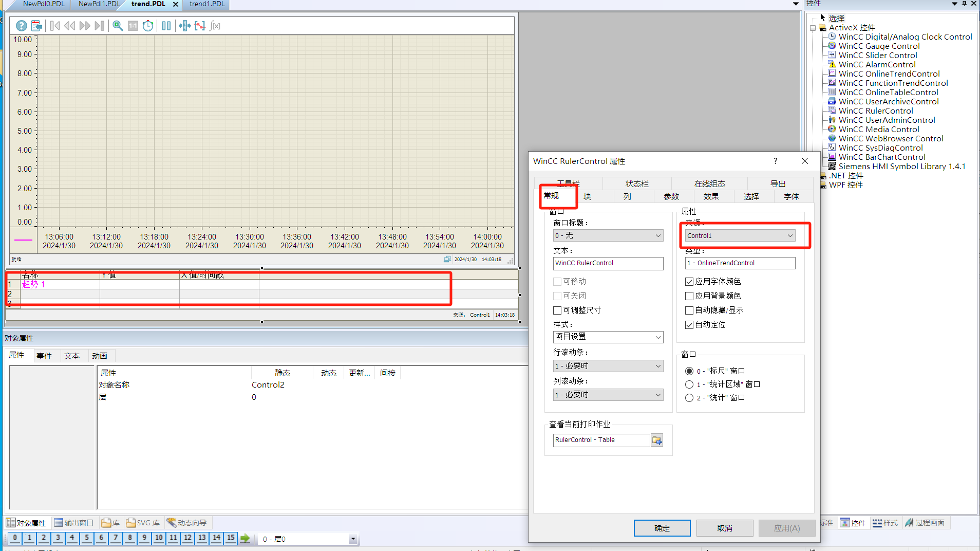Image resolution: width=980 pixels, height=551 pixels.
Task: Click the statistics area icon in trend toolbar
Action: (x=200, y=26)
